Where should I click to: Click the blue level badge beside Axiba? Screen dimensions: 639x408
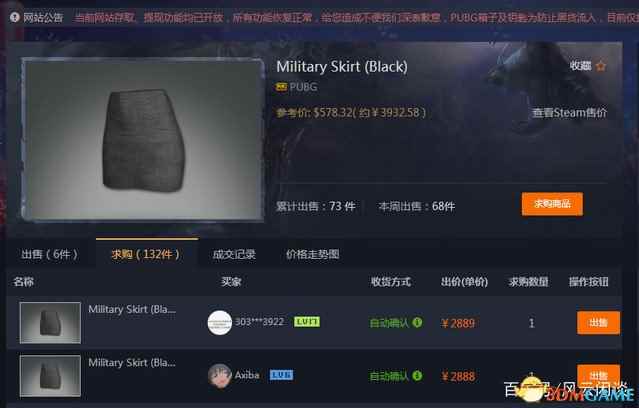[x=281, y=375]
